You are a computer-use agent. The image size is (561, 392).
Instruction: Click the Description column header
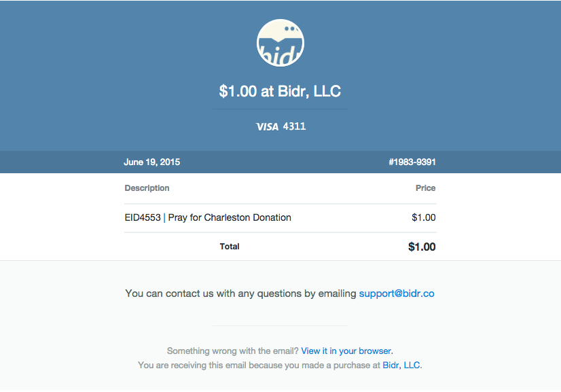147,188
